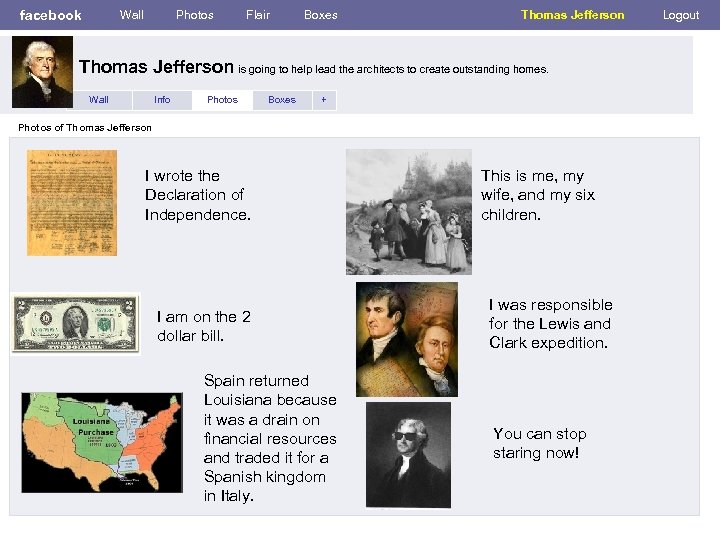The image size is (720, 540).
Task: Open Flair in the top navigation bar
Action: pos(258,15)
